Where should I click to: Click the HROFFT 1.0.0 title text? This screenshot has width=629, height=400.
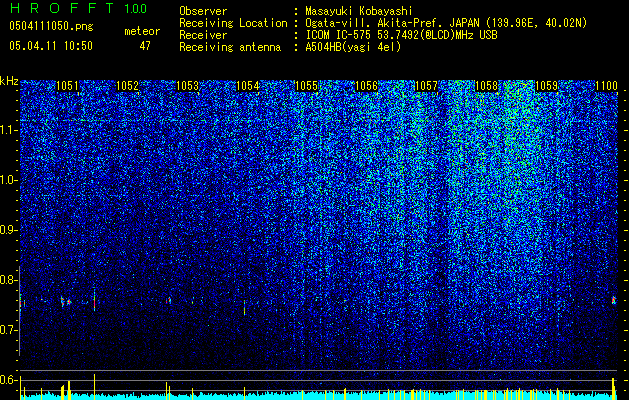point(79,8)
